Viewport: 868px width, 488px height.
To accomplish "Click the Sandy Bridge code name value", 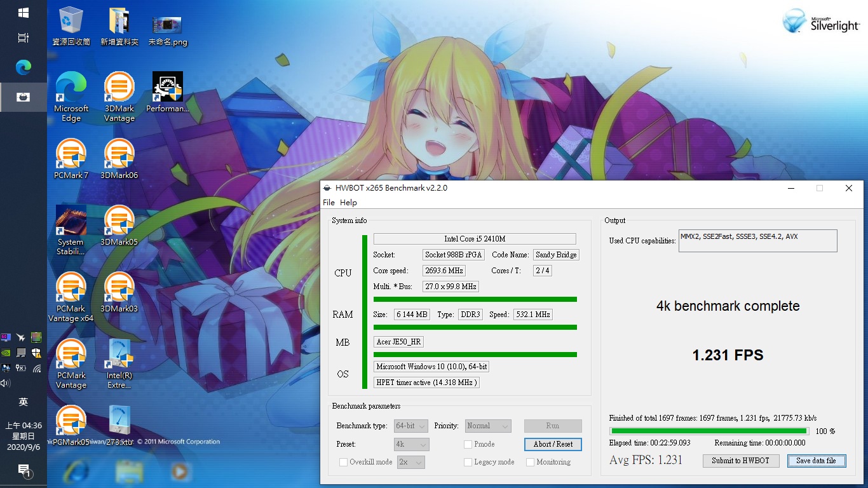I will 556,255.
